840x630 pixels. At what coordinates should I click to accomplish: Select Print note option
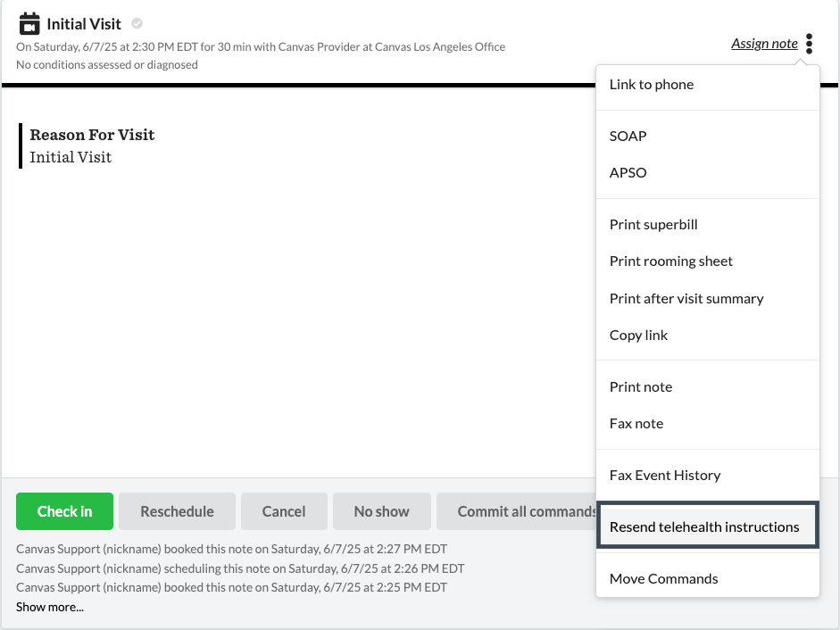(641, 387)
